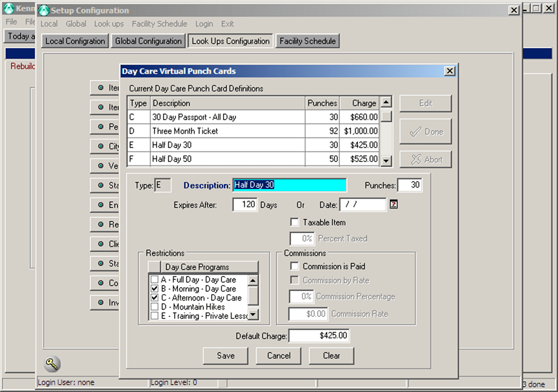This screenshot has width=558, height=392.
Task: Click the Setup Configuration window title icon
Action: click(x=44, y=10)
